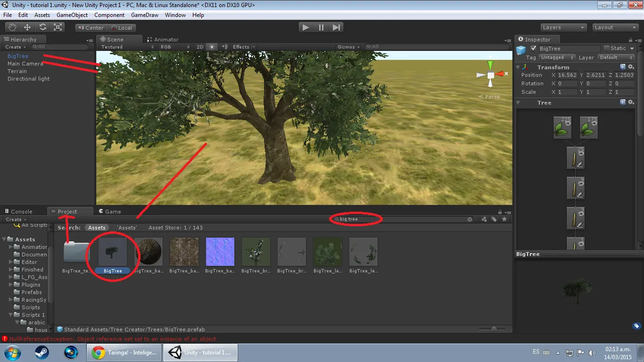Select the Move (translate) tool
The image size is (644, 362).
click(x=27, y=27)
